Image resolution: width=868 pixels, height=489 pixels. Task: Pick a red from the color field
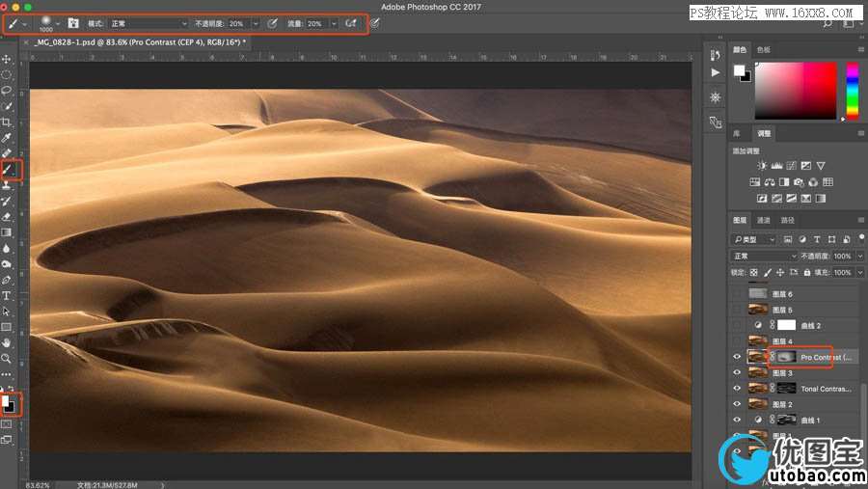point(796,91)
